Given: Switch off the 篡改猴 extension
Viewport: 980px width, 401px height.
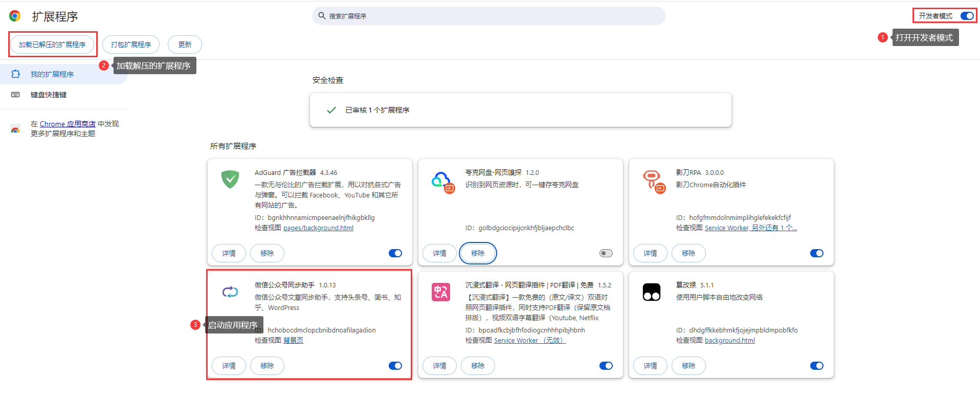Looking at the screenshot, I should [x=817, y=366].
